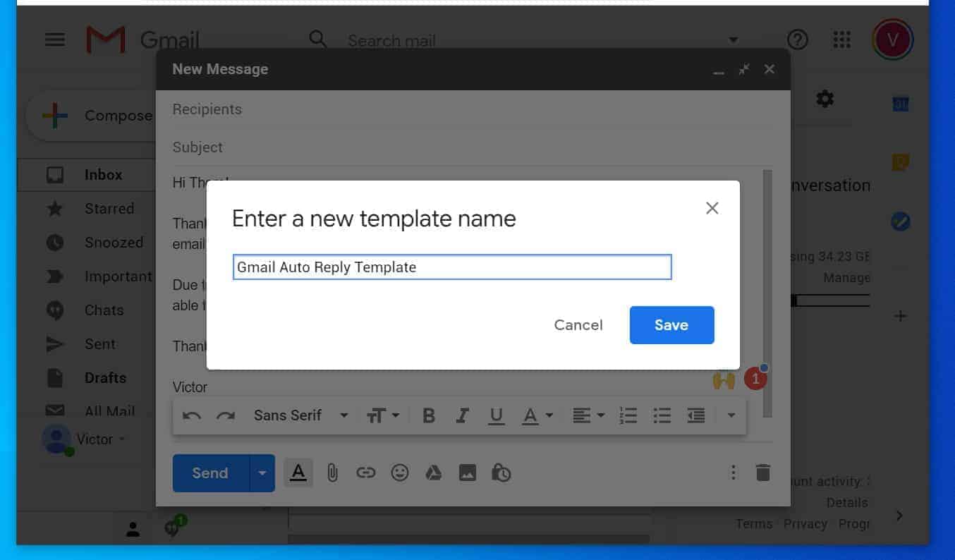Image resolution: width=955 pixels, height=560 pixels.
Task: Cancel the template naming dialog
Action: (578, 324)
